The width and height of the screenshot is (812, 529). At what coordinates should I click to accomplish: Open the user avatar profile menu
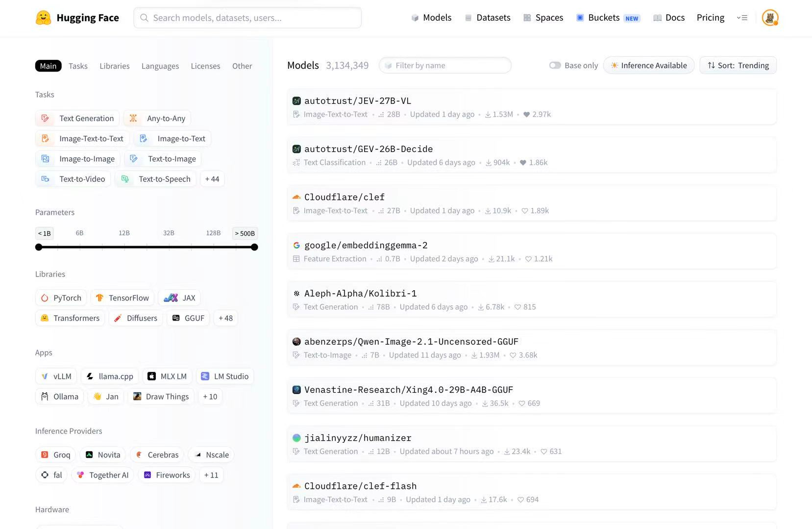(770, 18)
